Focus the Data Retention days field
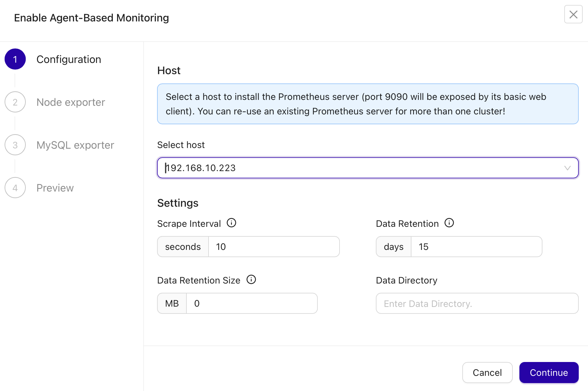This screenshot has width=588, height=391. point(476,247)
